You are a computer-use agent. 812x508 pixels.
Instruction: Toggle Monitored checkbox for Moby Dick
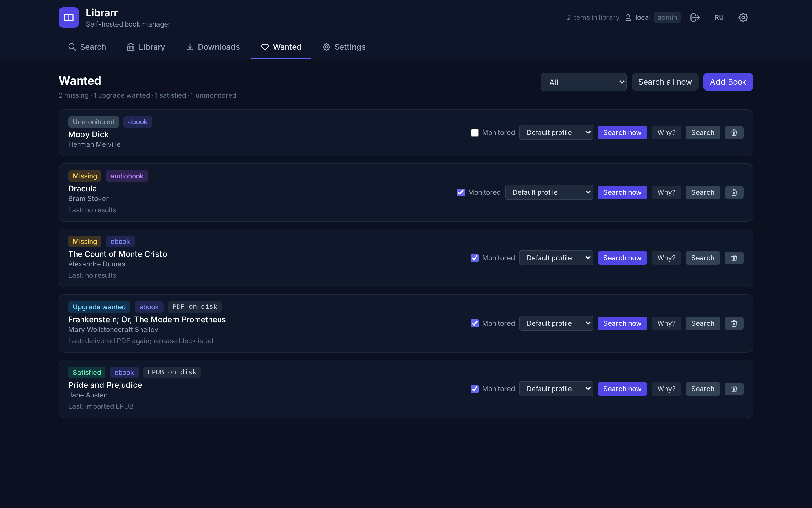pos(475,133)
